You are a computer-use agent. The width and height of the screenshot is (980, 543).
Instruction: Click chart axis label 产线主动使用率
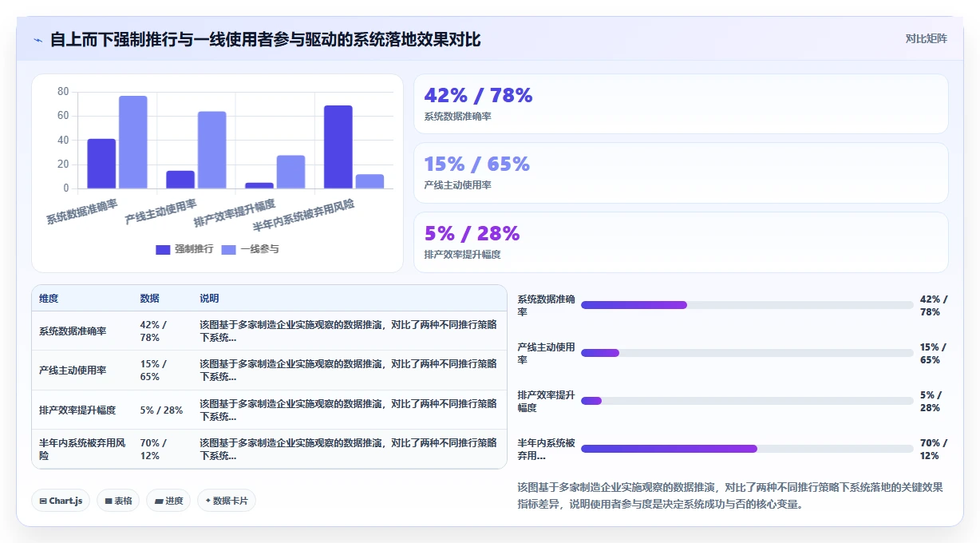pyautogui.click(x=161, y=211)
